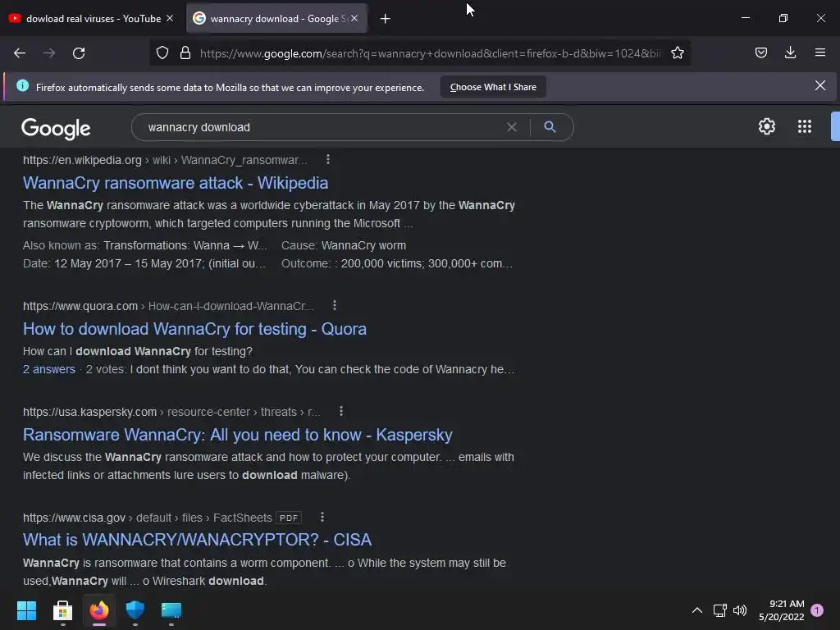The height and width of the screenshot is (630, 840).
Task: Open the Windows Start menu
Action: tap(26, 610)
